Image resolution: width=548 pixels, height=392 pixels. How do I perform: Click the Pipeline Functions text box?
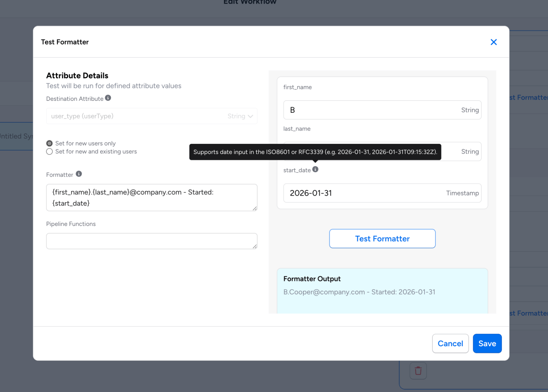(x=151, y=241)
